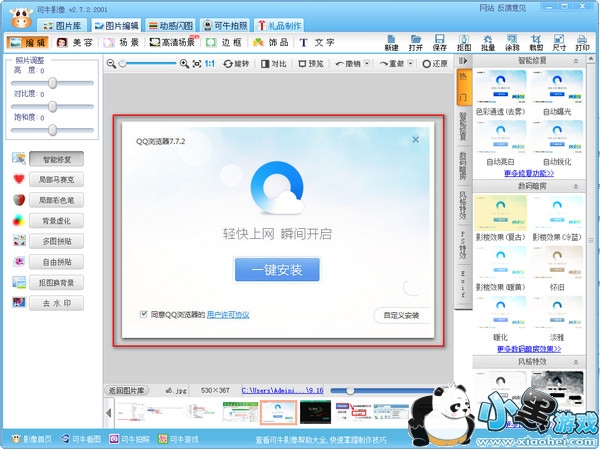Click the 撤销 undo button

(348, 64)
